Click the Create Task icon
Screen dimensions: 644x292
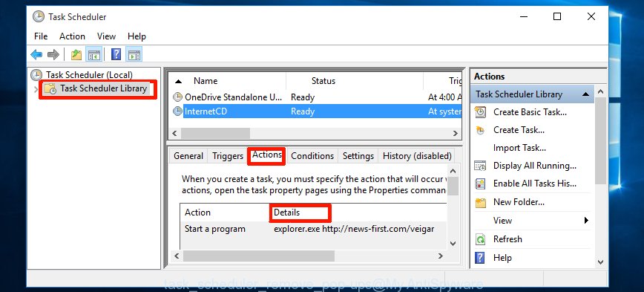pos(480,130)
